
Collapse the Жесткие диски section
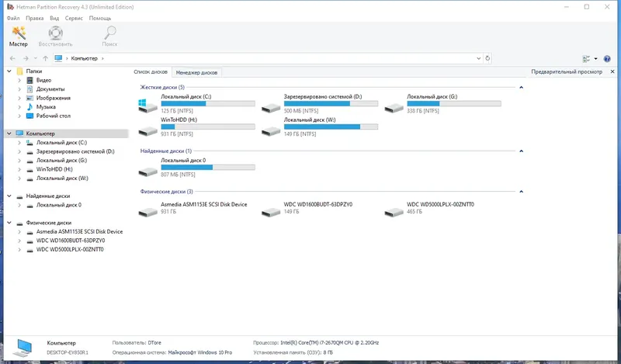click(x=521, y=87)
